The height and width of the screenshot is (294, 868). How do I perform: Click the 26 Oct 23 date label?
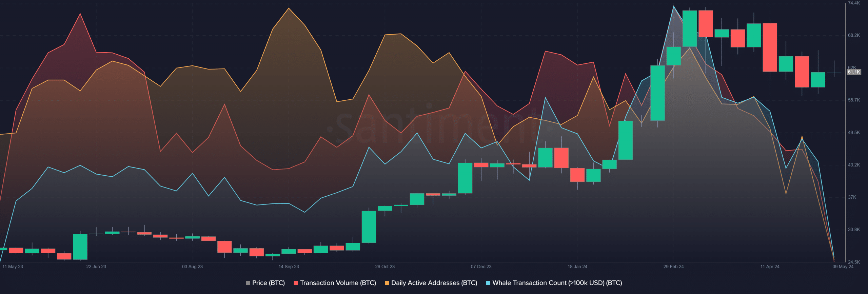(x=385, y=267)
